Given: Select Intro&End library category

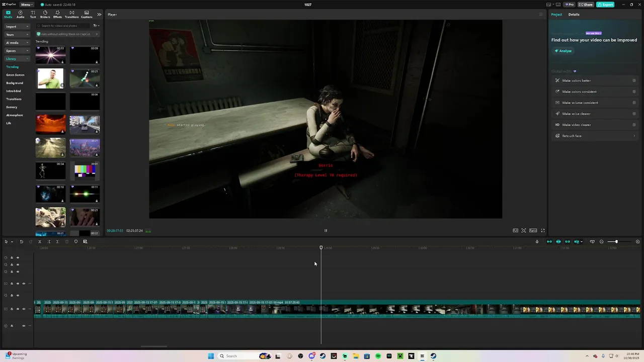Looking at the screenshot, I should coord(14,91).
